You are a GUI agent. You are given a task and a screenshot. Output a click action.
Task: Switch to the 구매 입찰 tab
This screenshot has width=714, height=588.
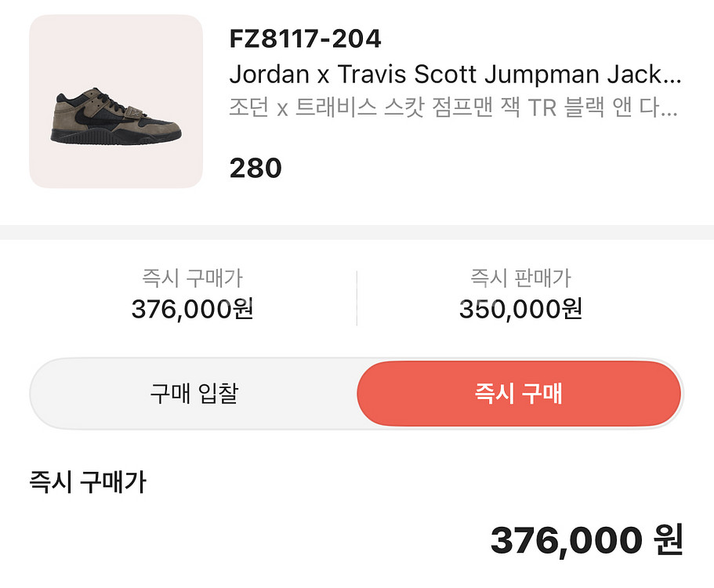[x=194, y=393]
